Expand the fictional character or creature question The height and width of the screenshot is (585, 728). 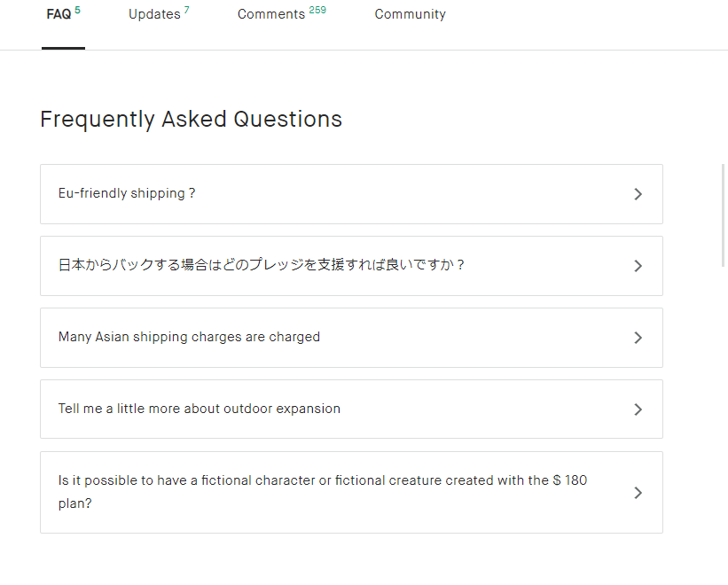[323, 492]
